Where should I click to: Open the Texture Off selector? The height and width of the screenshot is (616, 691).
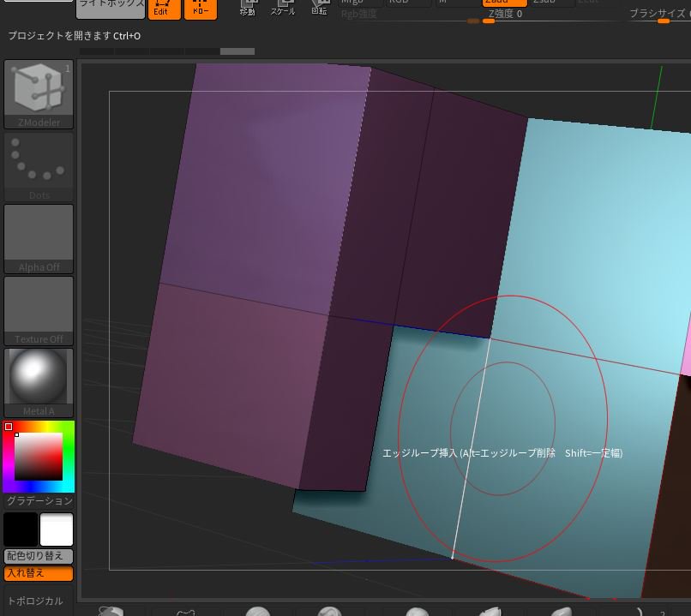point(39,311)
